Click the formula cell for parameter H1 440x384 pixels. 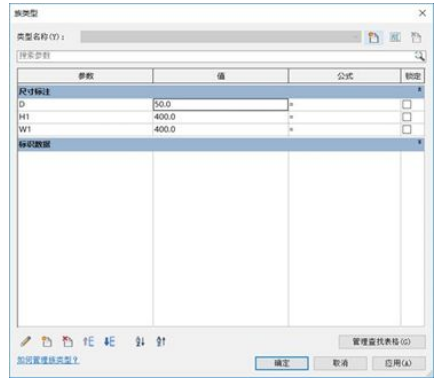344,117
